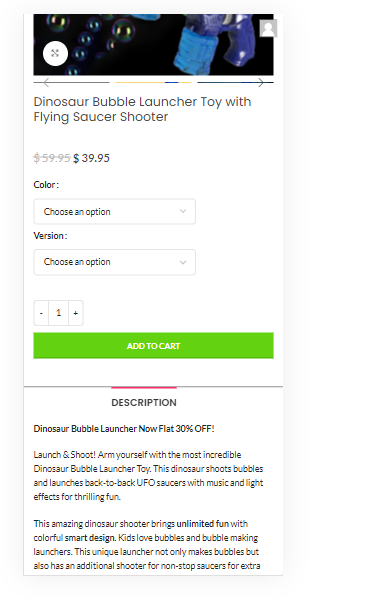Click the green ADD TO CART button
Image resolution: width=372 pixels, height=598 pixels.
[x=153, y=346]
